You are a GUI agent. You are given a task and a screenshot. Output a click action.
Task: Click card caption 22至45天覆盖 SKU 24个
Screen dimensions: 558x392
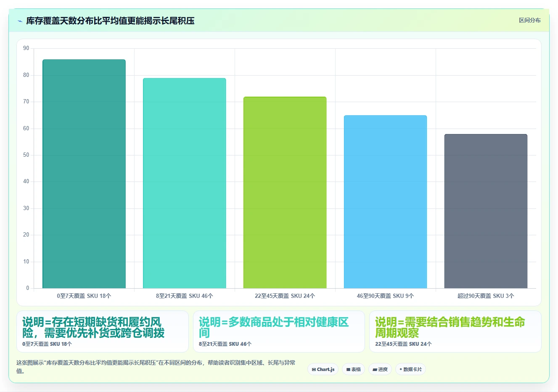(x=403, y=344)
